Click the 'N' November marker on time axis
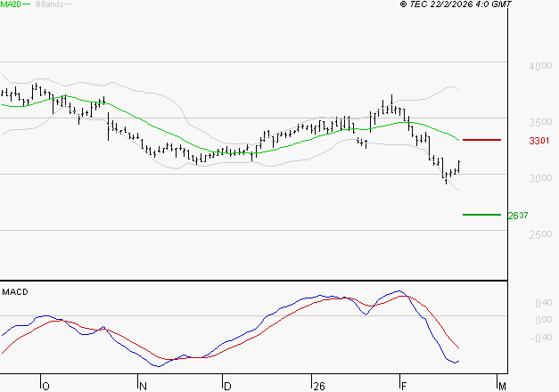The image size is (559, 392). pos(143,386)
